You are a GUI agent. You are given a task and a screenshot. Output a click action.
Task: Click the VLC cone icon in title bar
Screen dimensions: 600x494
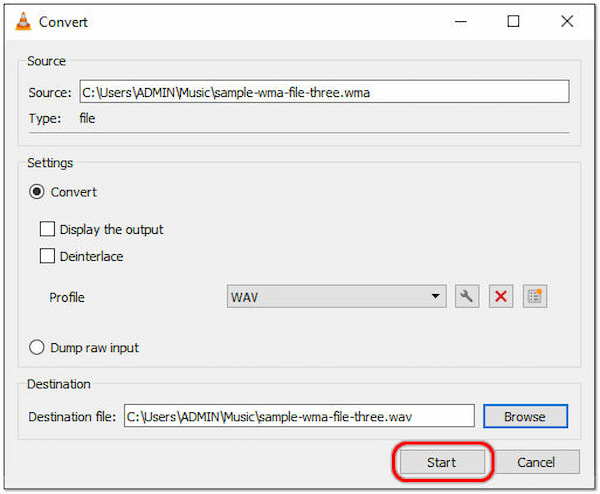23,21
